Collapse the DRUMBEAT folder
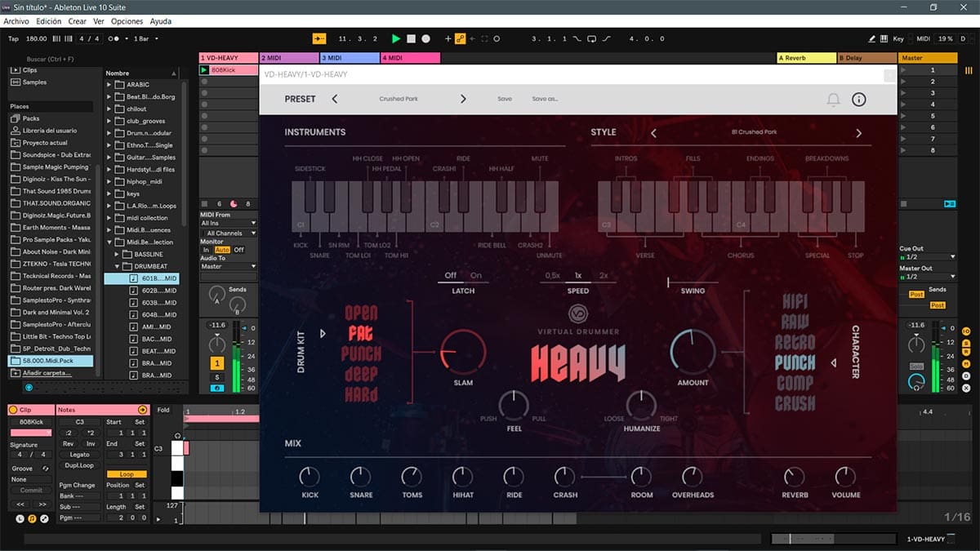This screenshot has width=980, height=551. [x=117, y=266]
